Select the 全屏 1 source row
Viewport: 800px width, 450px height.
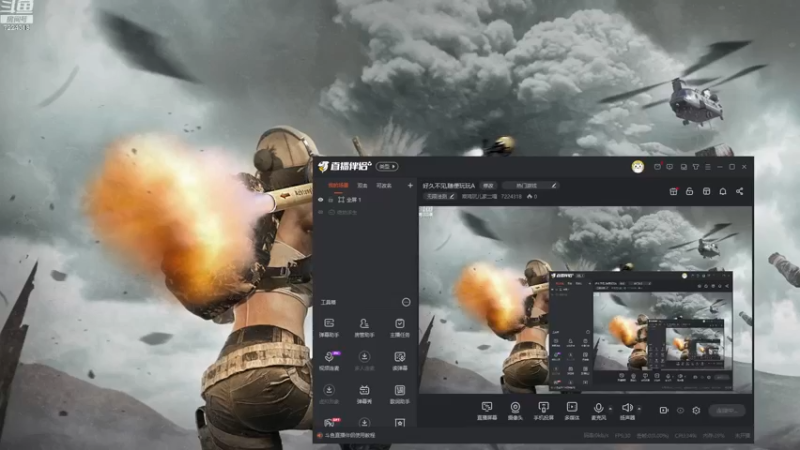(365, 200)
